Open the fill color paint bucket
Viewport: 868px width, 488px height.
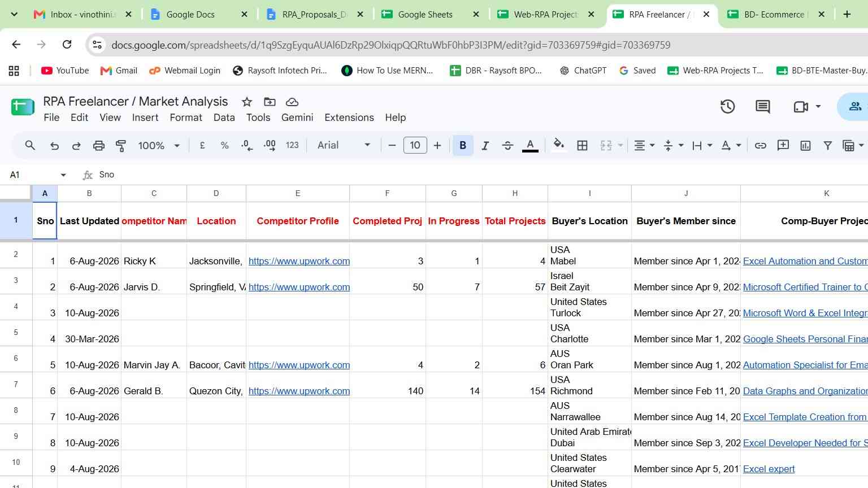coord(558,145)
